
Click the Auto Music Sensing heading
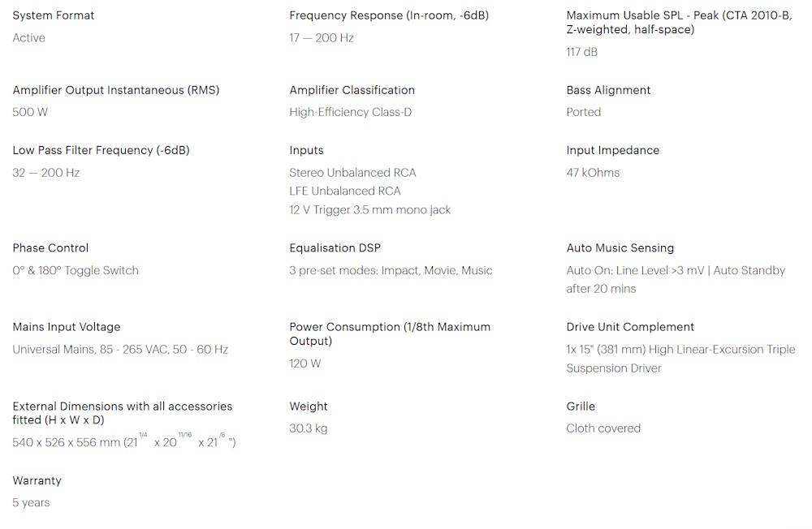point(620,248)
